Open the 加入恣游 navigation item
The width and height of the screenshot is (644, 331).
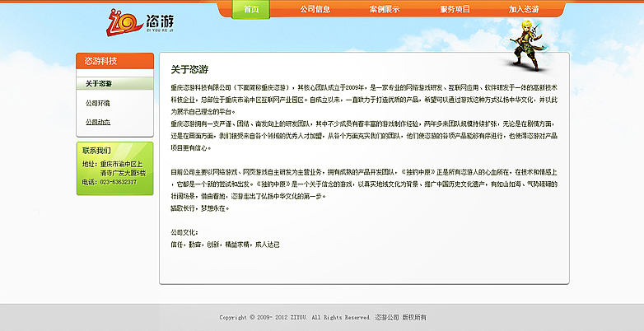[x=524, y=9]
